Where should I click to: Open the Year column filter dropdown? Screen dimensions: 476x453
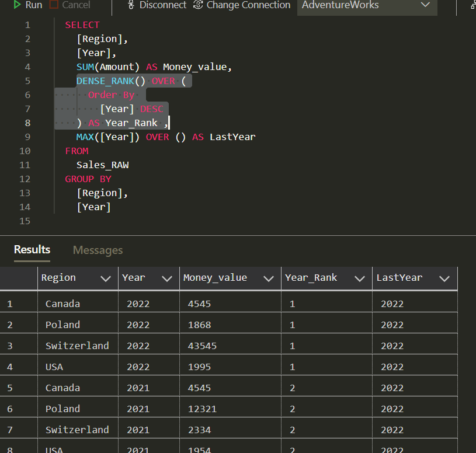click(166, 277)
